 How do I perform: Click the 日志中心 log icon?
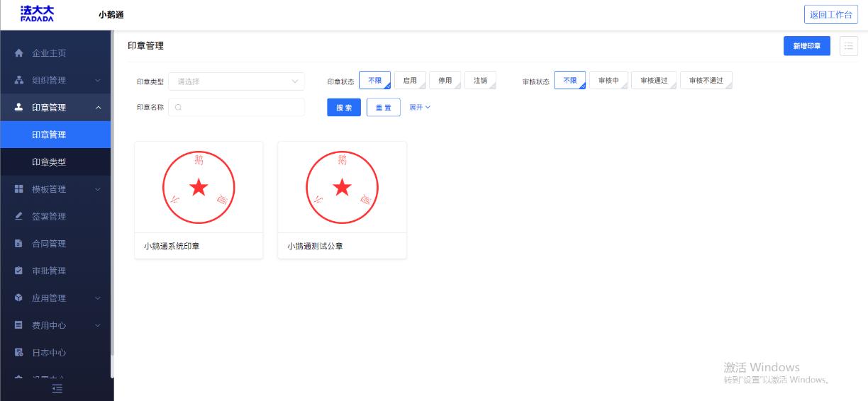(x=19, y=352)
